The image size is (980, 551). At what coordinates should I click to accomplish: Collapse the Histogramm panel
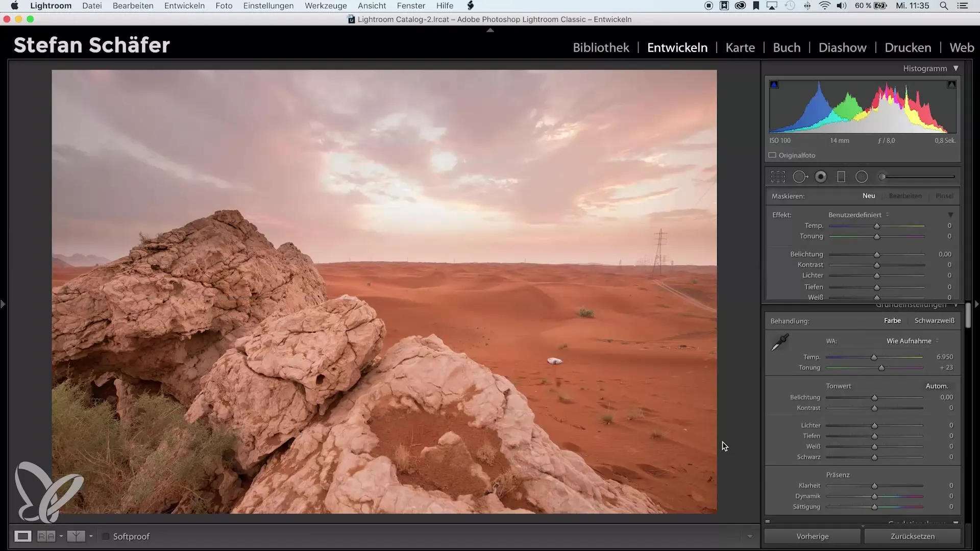(x=956, y=68)
